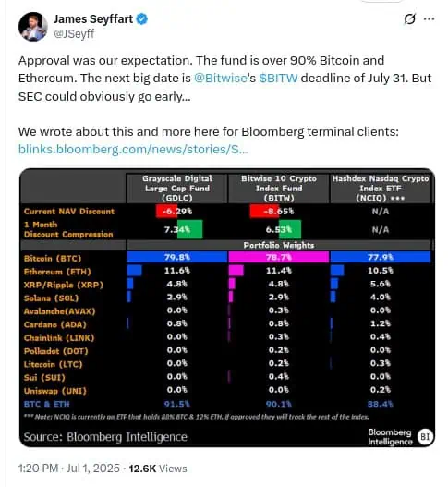This screenshot has width=448, height=487.
Task: Click the Bloomberg Intelligence BI logo circle
Action: click(x=425, y=437)
